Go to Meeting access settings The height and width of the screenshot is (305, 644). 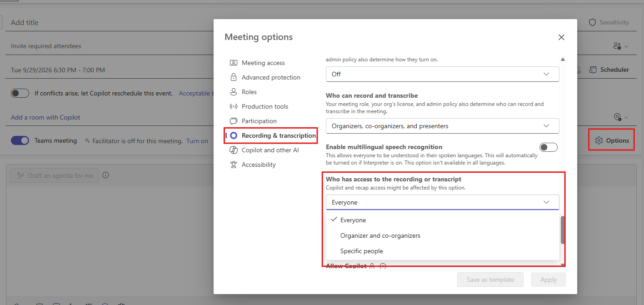point(264,63)
